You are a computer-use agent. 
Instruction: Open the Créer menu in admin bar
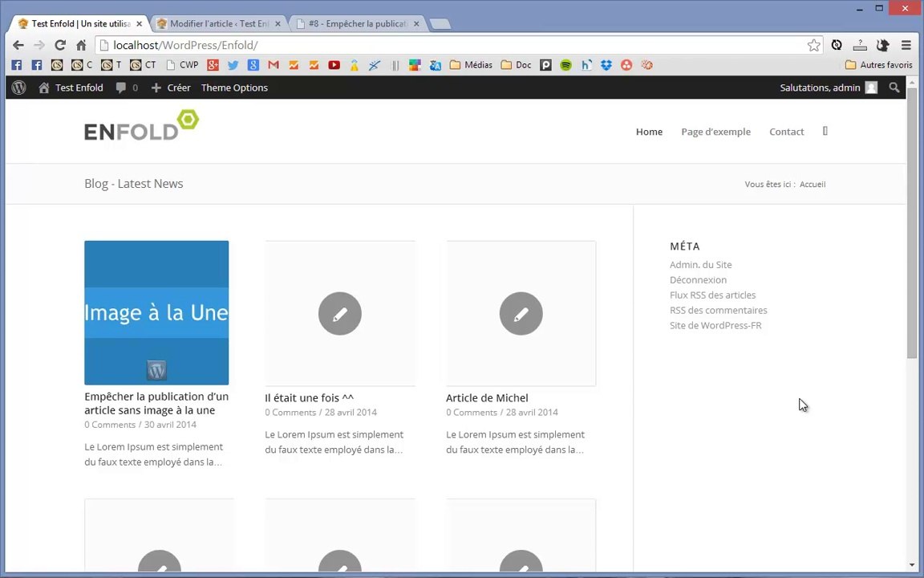click(x=171, y=88)
